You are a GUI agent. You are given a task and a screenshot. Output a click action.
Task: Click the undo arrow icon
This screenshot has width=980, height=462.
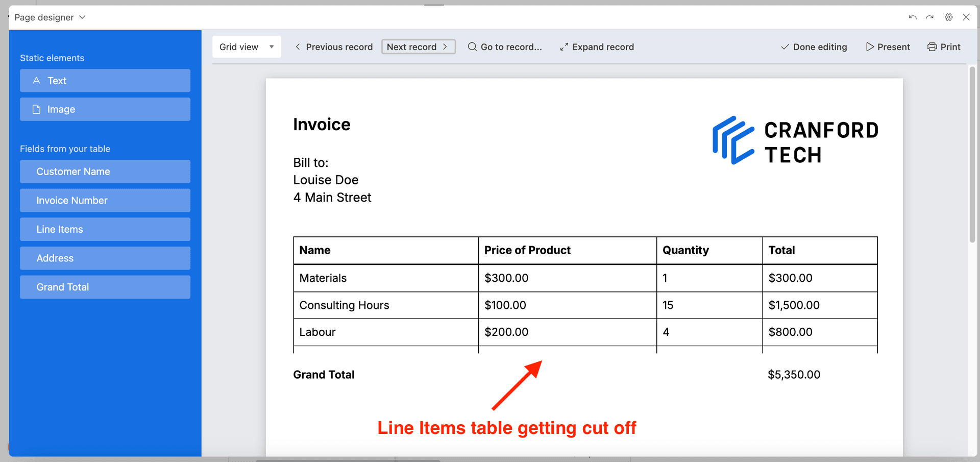click(912, 17)
